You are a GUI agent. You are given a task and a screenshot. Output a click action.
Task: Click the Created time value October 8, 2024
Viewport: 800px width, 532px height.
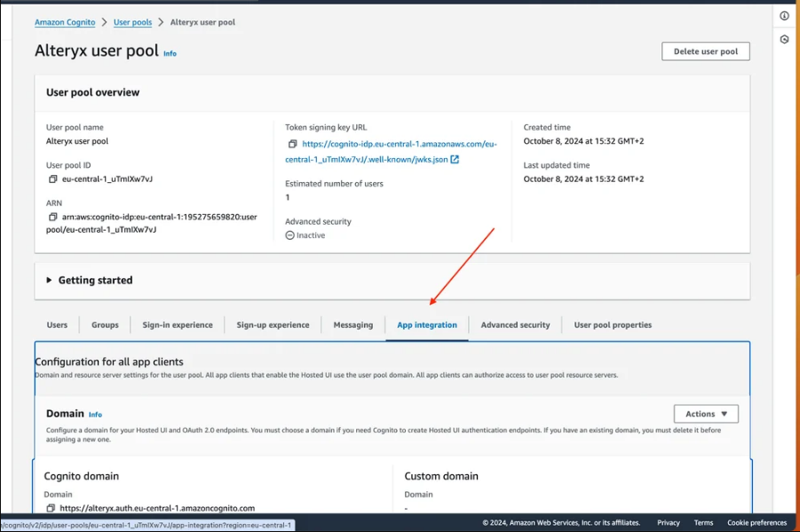(583, 141)
